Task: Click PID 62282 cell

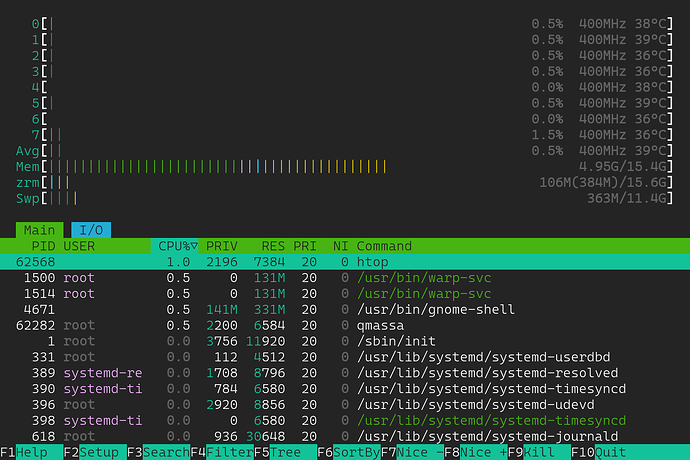Action: tap(36, 325)
